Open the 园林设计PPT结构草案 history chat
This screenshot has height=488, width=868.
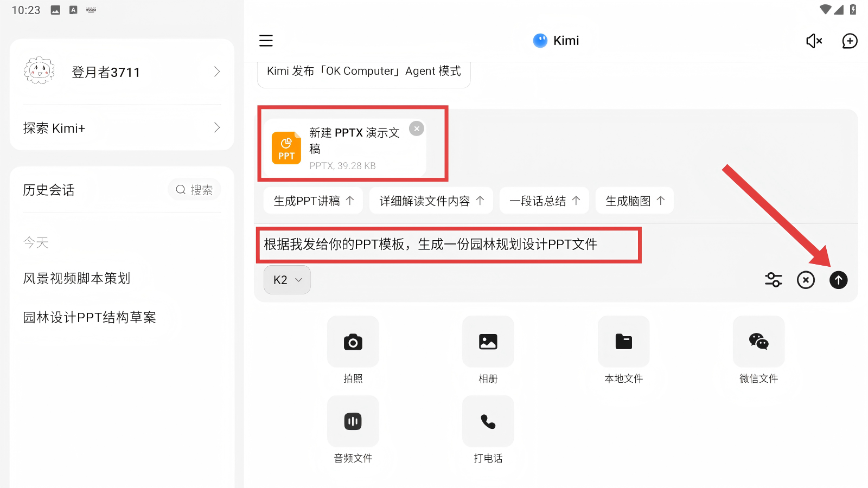click(x=90, y=317)
